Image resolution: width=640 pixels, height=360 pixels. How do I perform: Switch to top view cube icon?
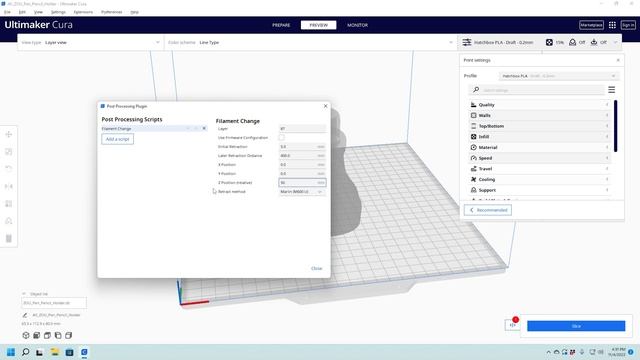tap(47, 335)
